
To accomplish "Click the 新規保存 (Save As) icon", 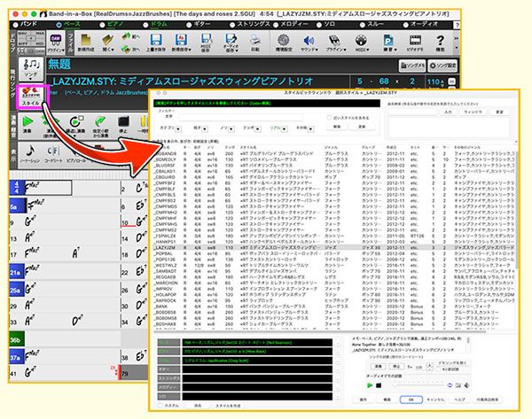I will 181,43.
